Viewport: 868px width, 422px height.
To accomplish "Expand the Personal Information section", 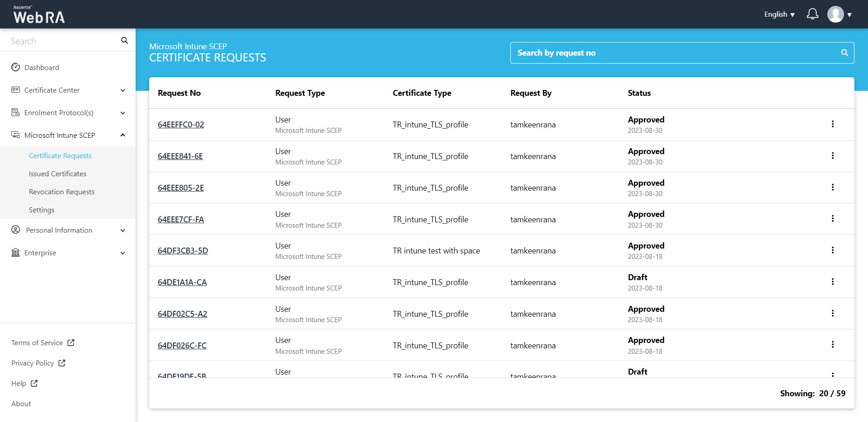I will [x=123, y=230].
